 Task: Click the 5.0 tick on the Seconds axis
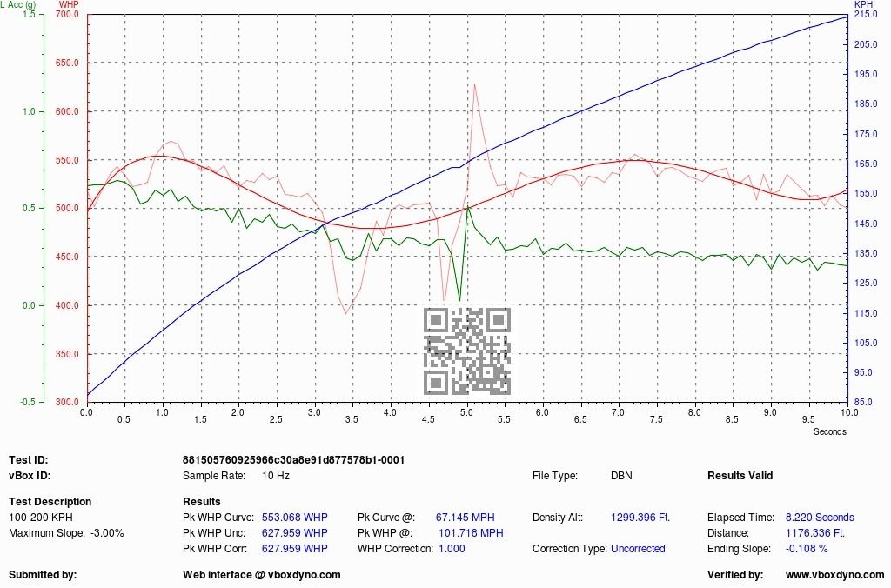pos(466,411)
